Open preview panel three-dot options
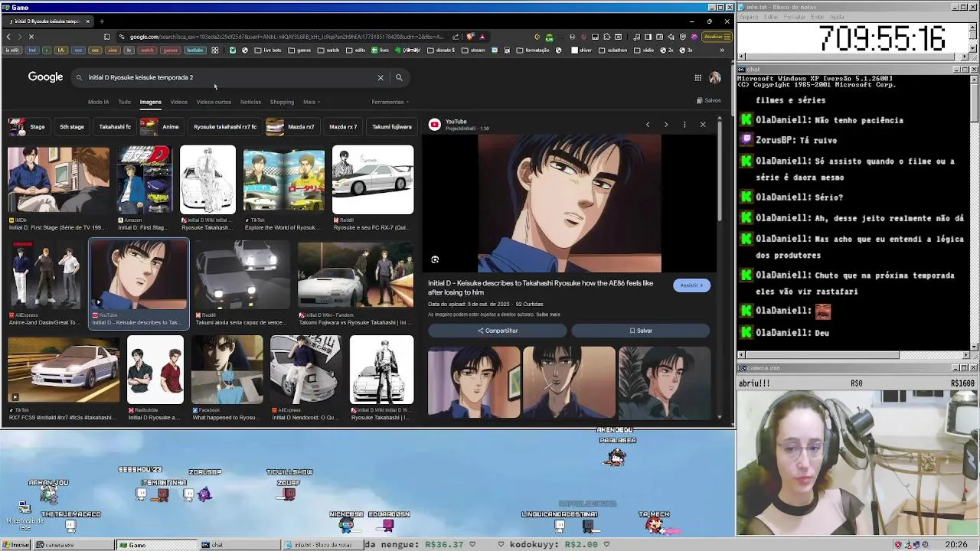This screenshot has height=551, width=980. (x=684, y=125)
